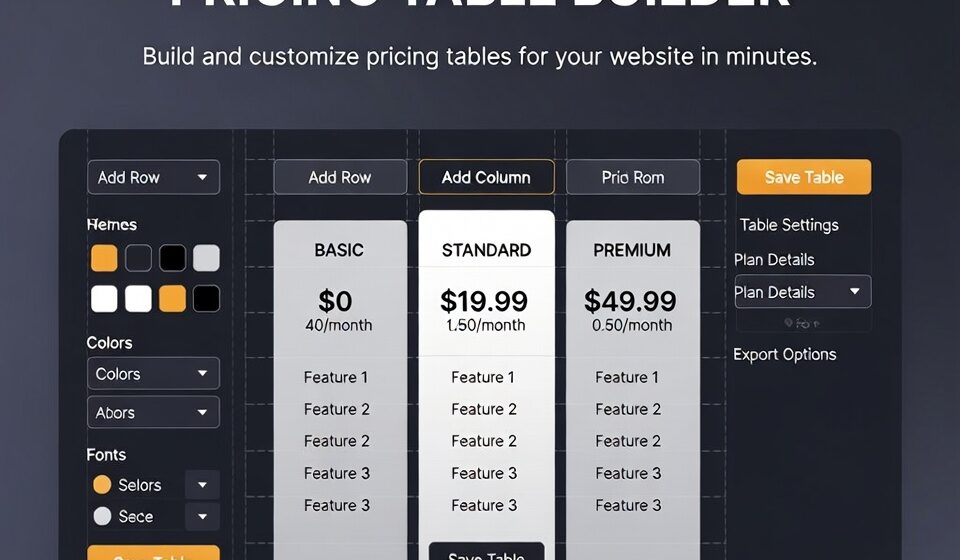
Task: Click the $49.99 Premium price
Action: [x=633, y=300]
